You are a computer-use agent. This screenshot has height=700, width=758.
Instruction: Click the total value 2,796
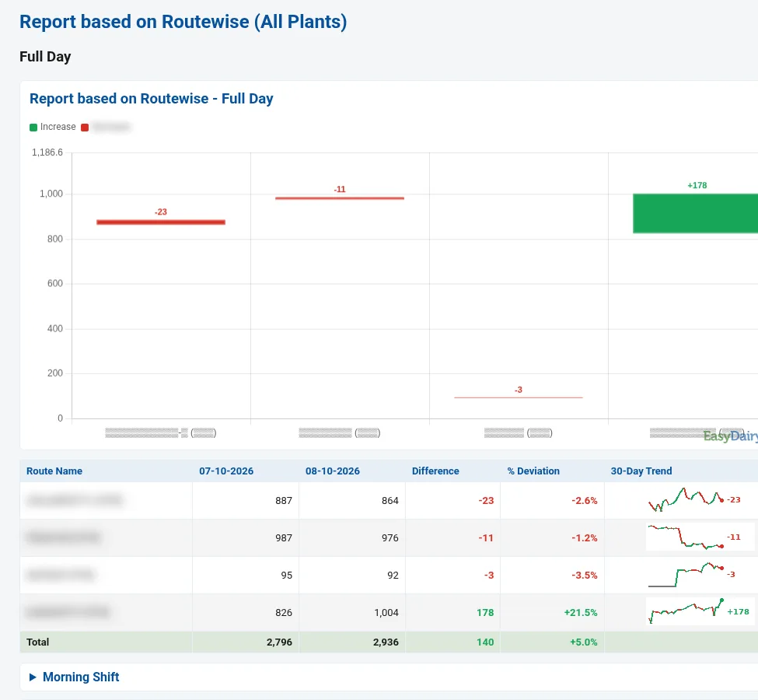click(279, 642)
